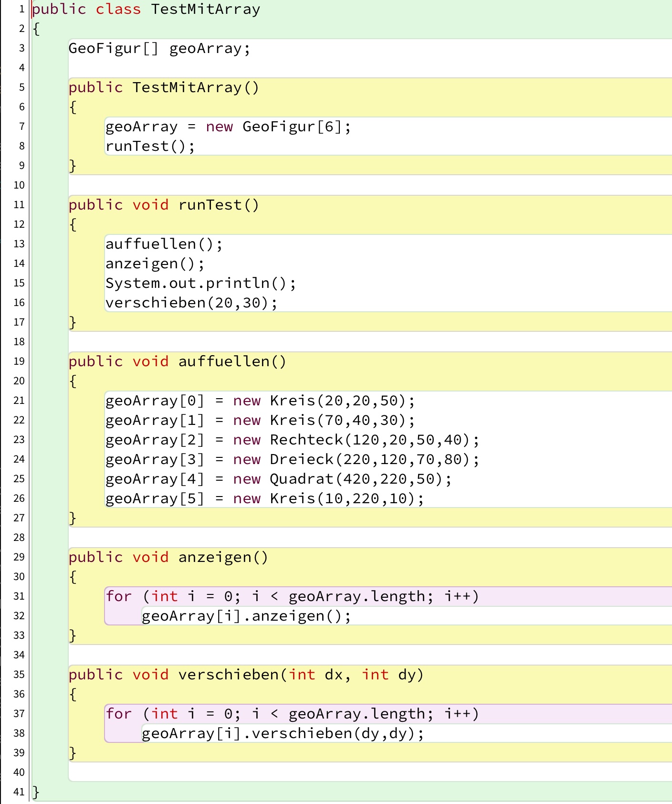
Task: Click the closing brace on line 41
Action: (x=36, y=792)
